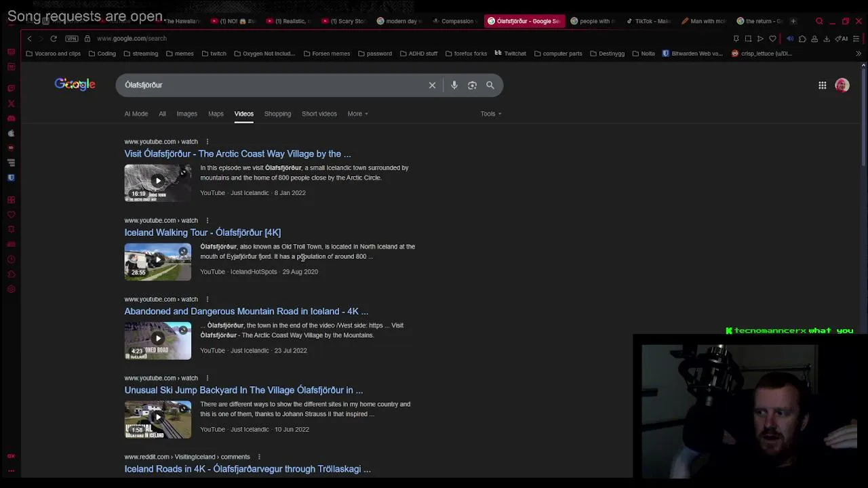868x488 pixels.
Task: Switch to the Maps tab
Action: [216, 114]
